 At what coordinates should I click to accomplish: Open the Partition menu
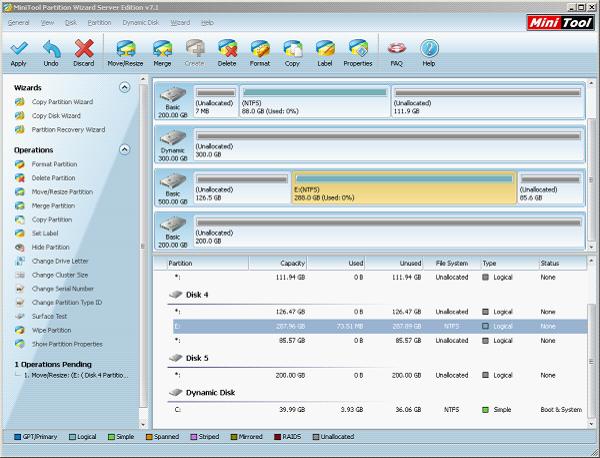pos(99,23)
